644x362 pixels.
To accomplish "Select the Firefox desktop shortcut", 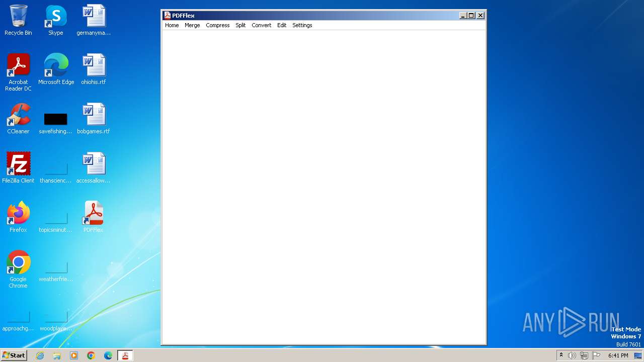I will 18,217.
